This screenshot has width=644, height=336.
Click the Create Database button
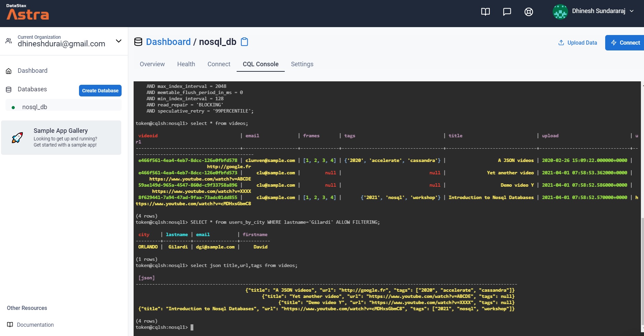(100, 90)
